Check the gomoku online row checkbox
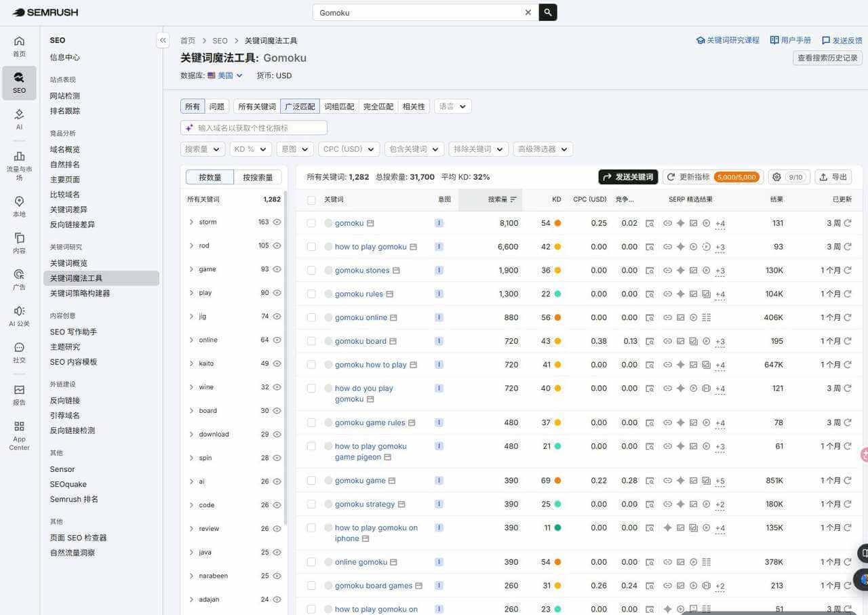This screenshot has height=615, width=868. click(311, 317)
